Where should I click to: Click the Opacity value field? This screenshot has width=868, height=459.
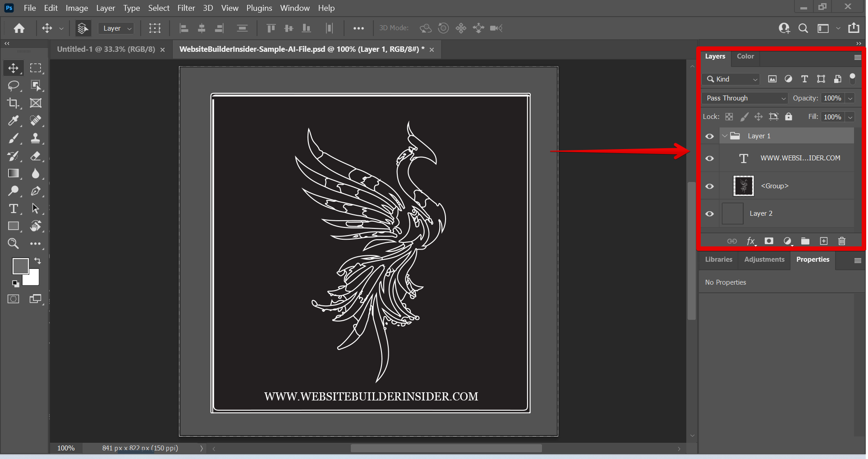(x=832, y=98)
